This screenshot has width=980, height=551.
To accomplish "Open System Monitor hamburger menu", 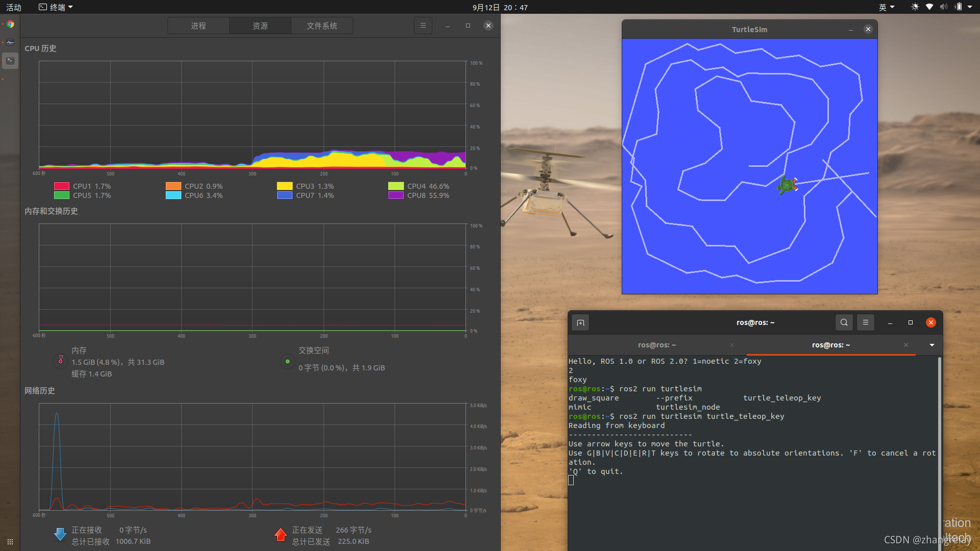I will point(423,26).
